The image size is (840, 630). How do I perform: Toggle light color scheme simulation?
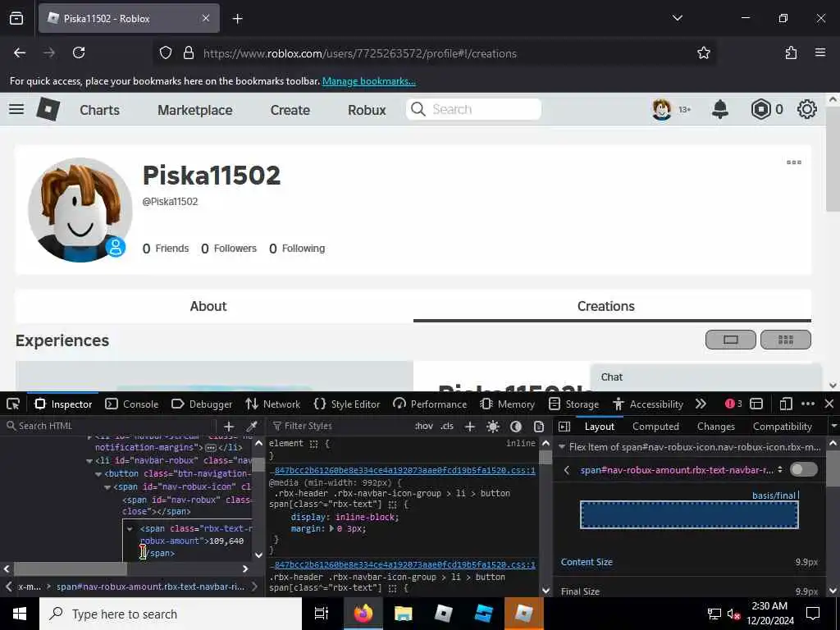493,427
